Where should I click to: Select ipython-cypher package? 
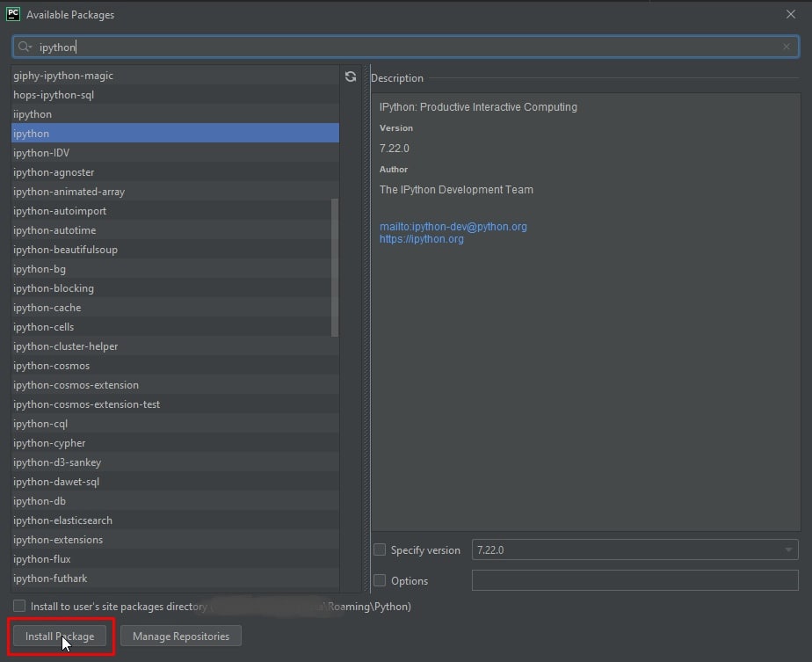point(175,443)
